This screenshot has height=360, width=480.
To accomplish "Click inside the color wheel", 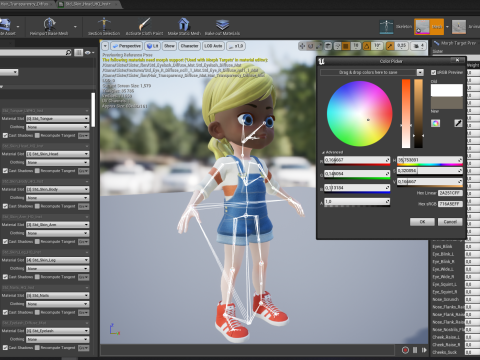I will (359, 114).
